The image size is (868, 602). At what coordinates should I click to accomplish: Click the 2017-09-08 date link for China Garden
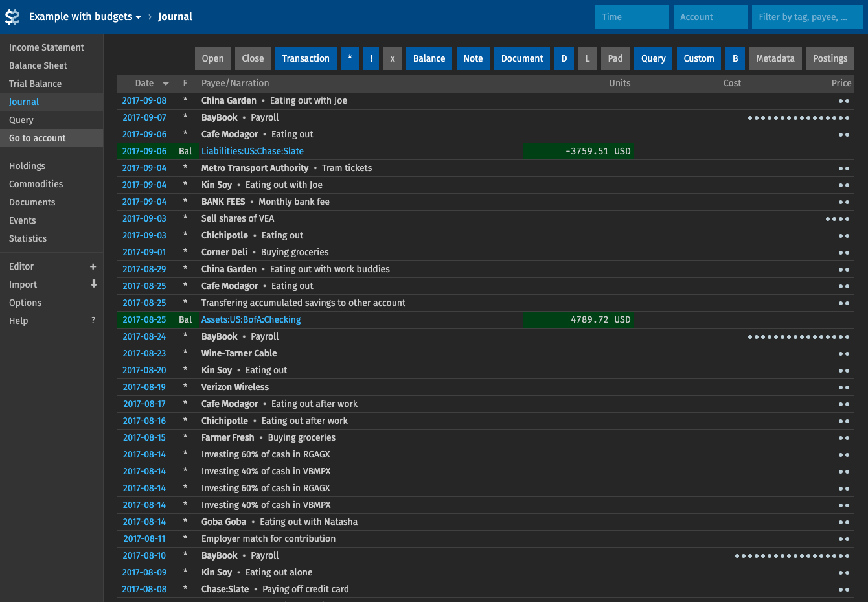[144, 100]
